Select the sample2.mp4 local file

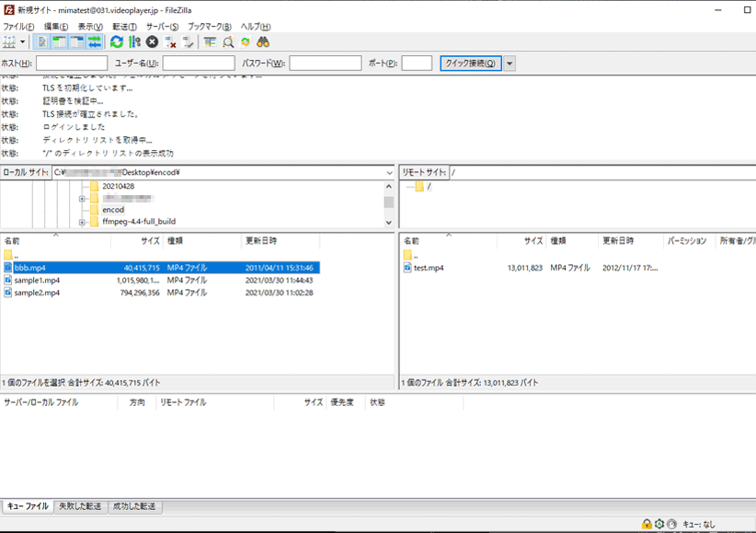coord(162,293)
